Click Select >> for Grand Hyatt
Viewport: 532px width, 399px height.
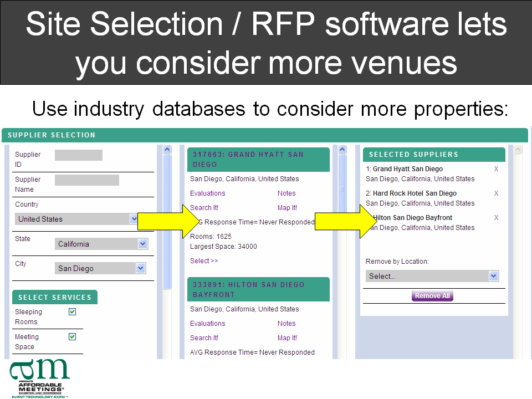pos(204,261)
